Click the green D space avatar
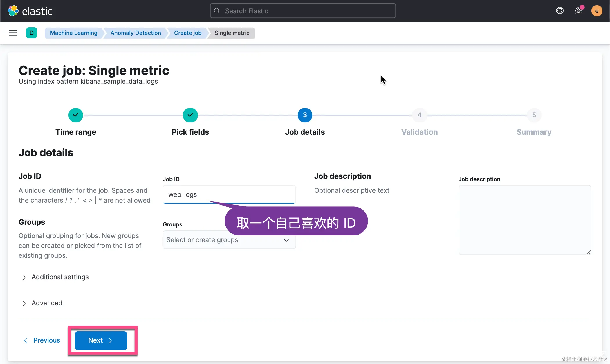610x364 pixels. click(x=31, y=33)
